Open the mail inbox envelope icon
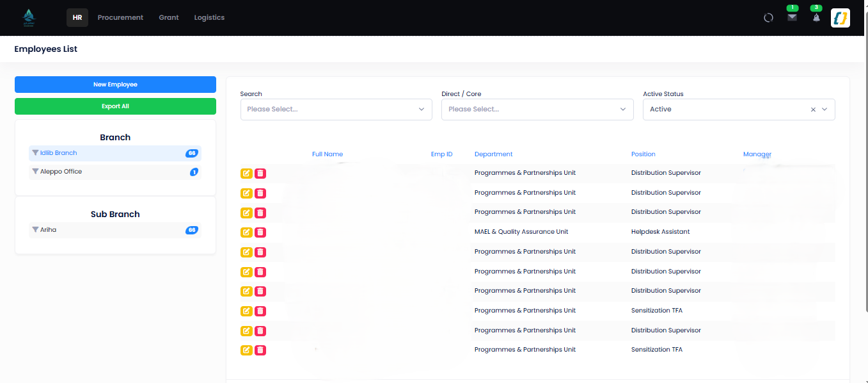 click(x=792, y=17)
